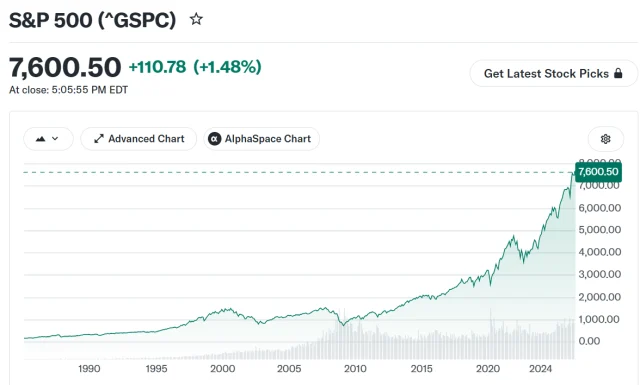Open chart settings gear icon
This screenshot has width=640, height=385.
tap(606, 139)
